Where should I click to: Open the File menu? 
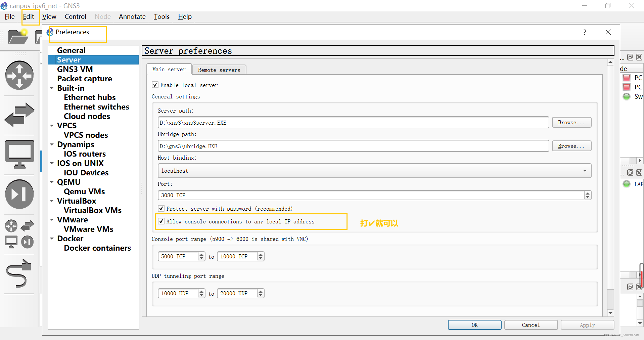tap(10, 16)
